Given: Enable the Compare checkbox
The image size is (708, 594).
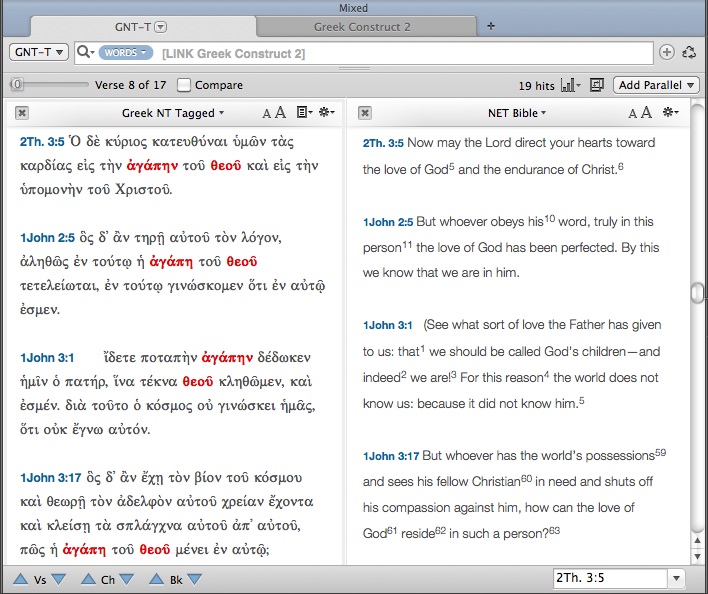Looking at the screenshot, I should point(184,85).
